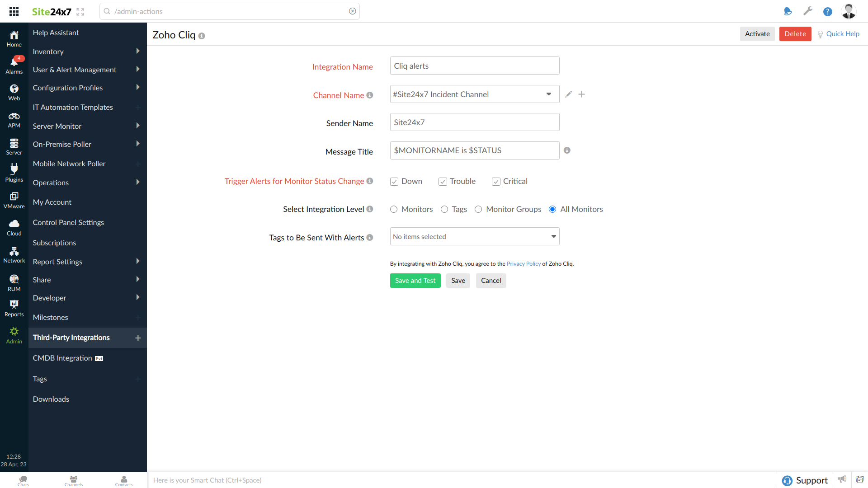Open the wrench tools icon

pyautogui.click(x=808, y=11)
